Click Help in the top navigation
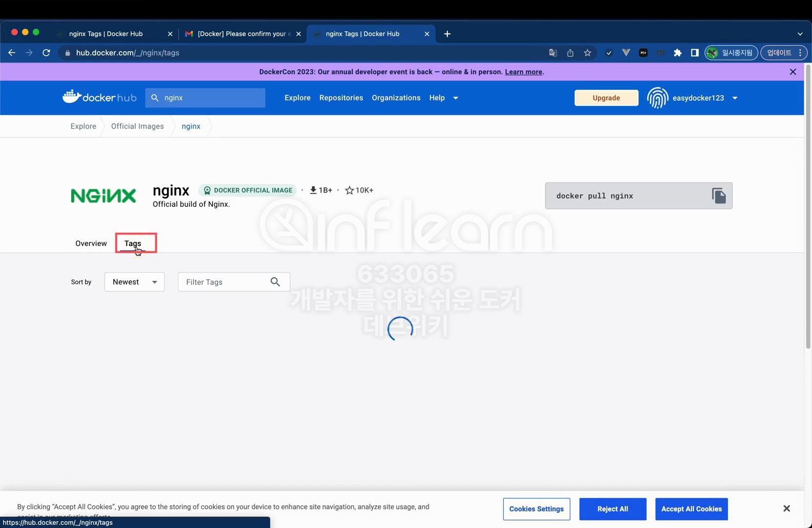This screenshot has height=528, width=812. point(437,98)
